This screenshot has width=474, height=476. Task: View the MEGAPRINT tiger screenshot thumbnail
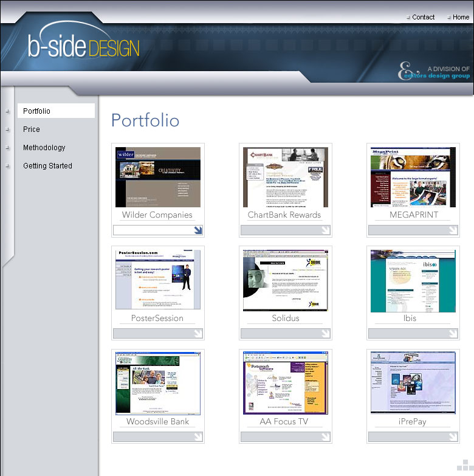pyautogui.click(x=413, y=178)
